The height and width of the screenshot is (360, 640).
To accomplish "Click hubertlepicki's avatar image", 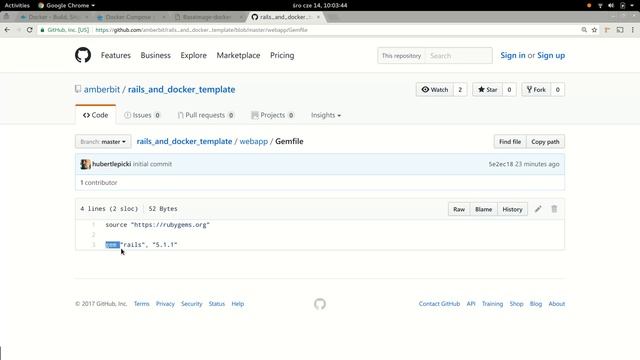I will point(85,164).
